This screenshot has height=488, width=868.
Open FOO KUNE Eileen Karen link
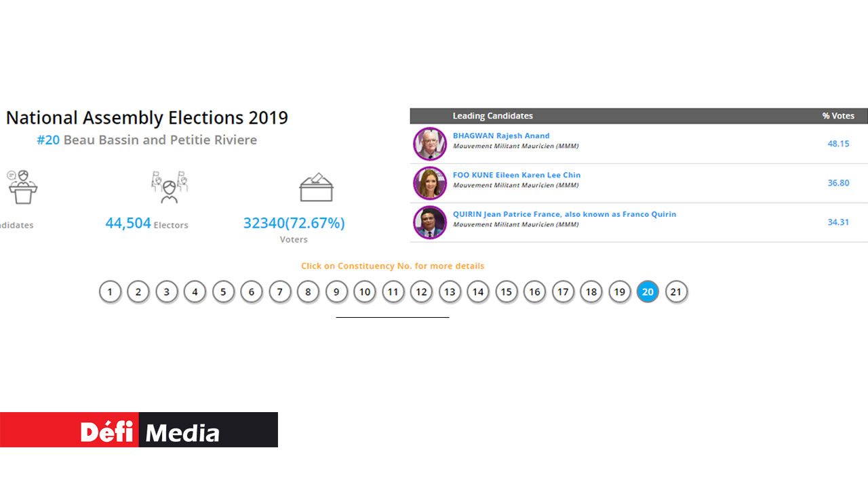[x=517, y=175]
